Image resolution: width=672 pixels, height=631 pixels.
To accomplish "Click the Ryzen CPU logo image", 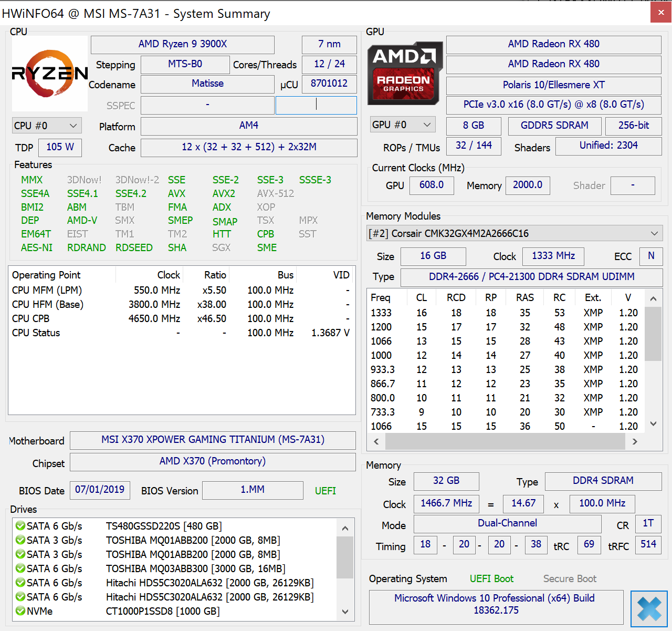I will (x=50, y=74).
